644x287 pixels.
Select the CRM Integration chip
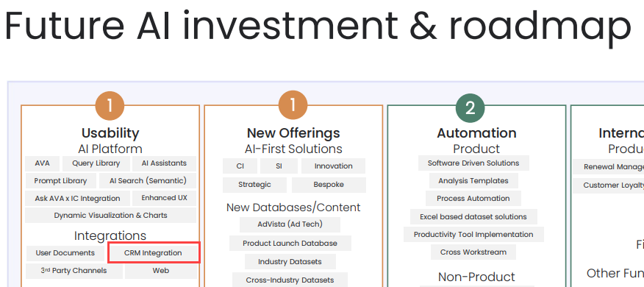[x=154, y=253]
